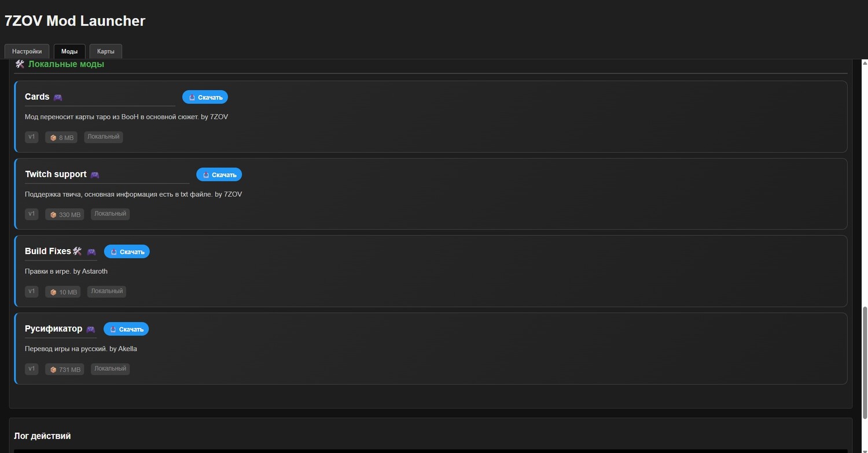Select the Моды tab
The height and width of the screenshot is (453, 868).
[x=69, y=52]
